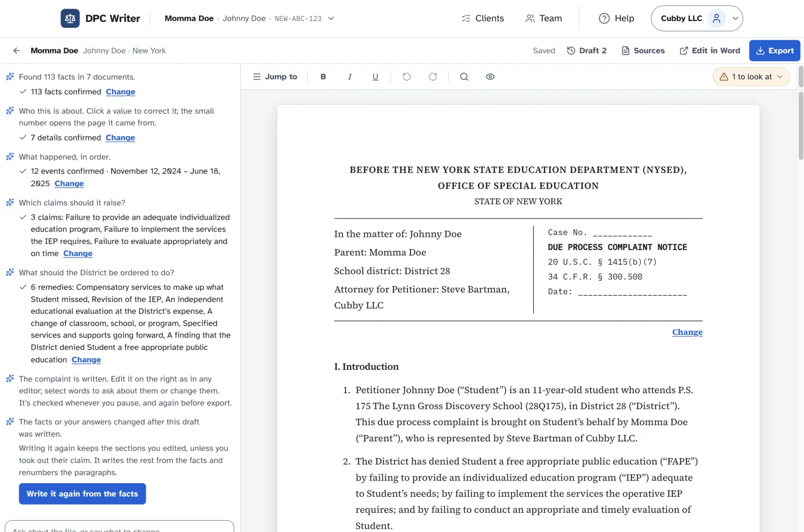The width and height of the screenshot is (804, 532).
Task: Apply italic formatting
Action: click(x=349, y=77)
